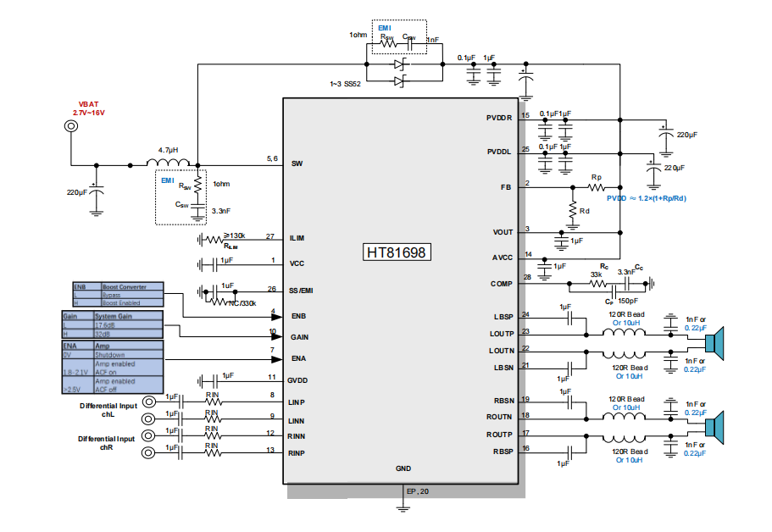The image size is (772, 532).
Task: Select the LINN pin label
Action: [x=297, y=421]
